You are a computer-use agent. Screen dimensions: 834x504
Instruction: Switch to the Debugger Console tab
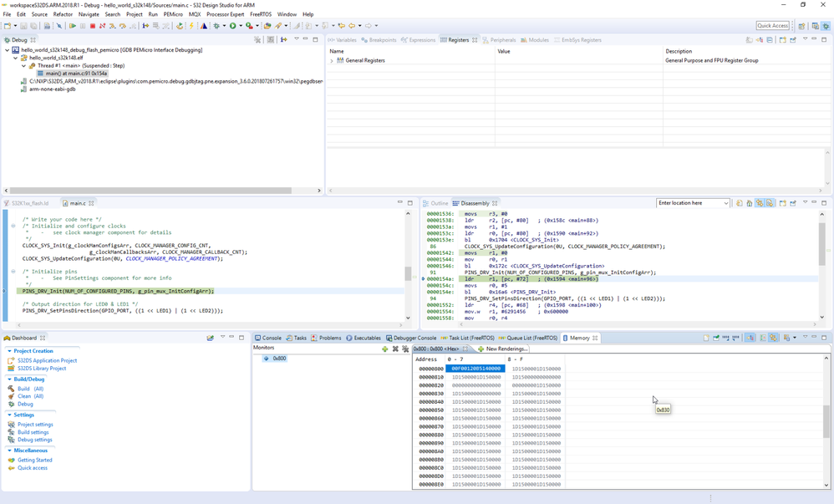[x=411, y=338]
